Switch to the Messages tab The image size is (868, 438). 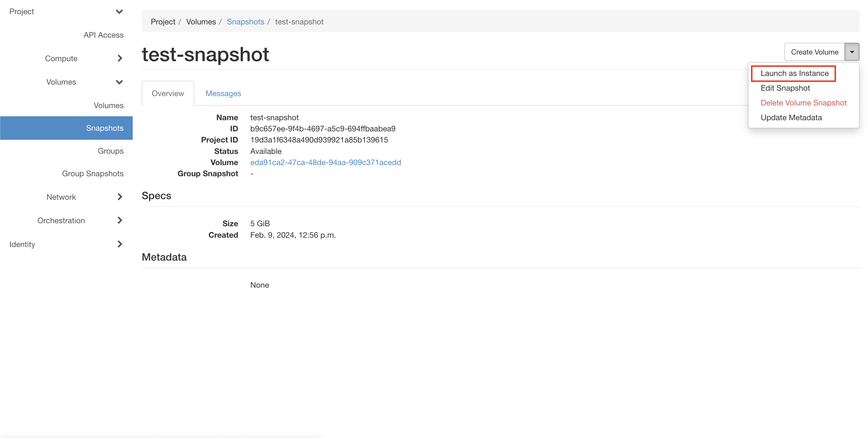click(x=223, y=93)
